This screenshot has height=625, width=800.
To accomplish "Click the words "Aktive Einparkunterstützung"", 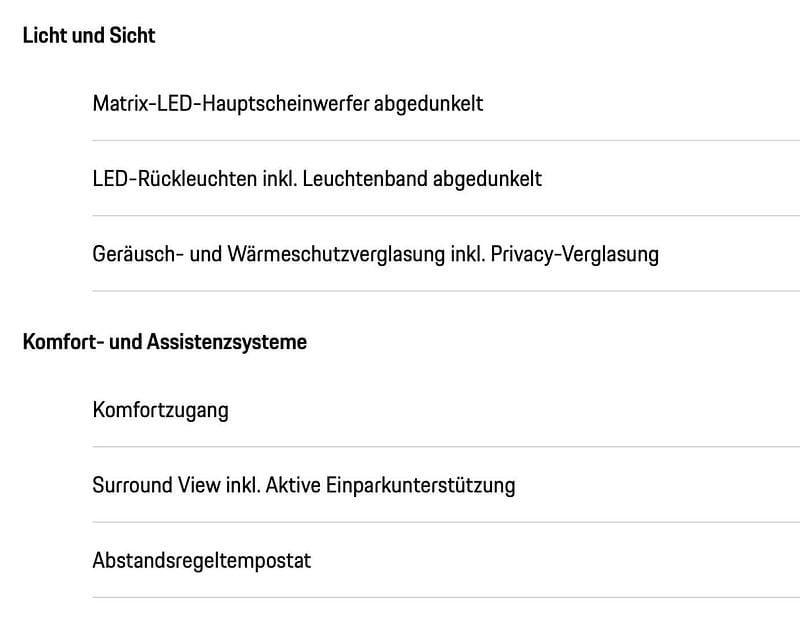I will 390,486.
